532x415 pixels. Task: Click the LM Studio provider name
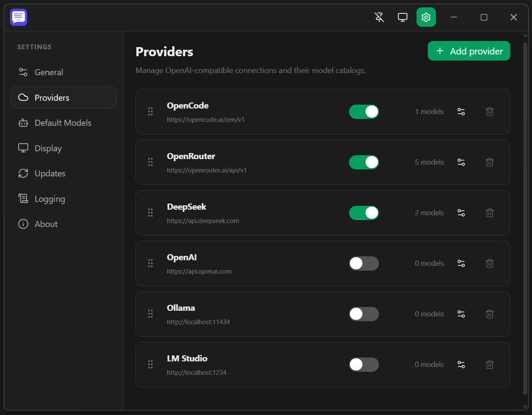coord(187,358)
